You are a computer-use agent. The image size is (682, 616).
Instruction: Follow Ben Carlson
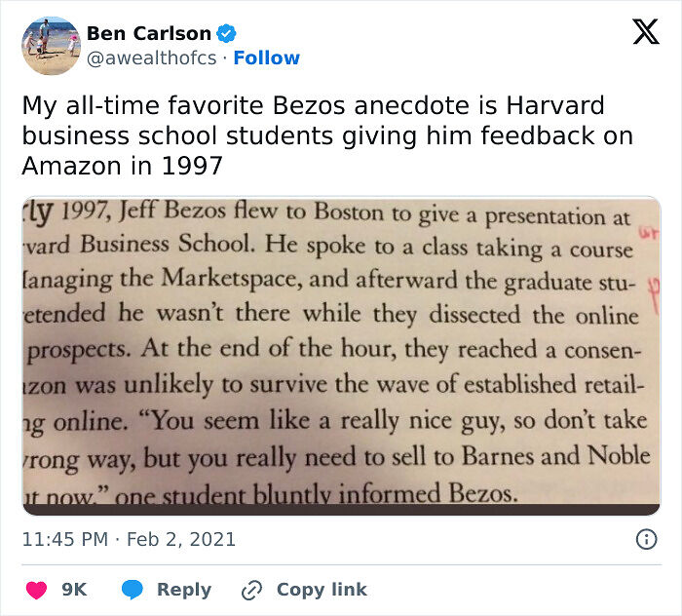coord(267,58)
